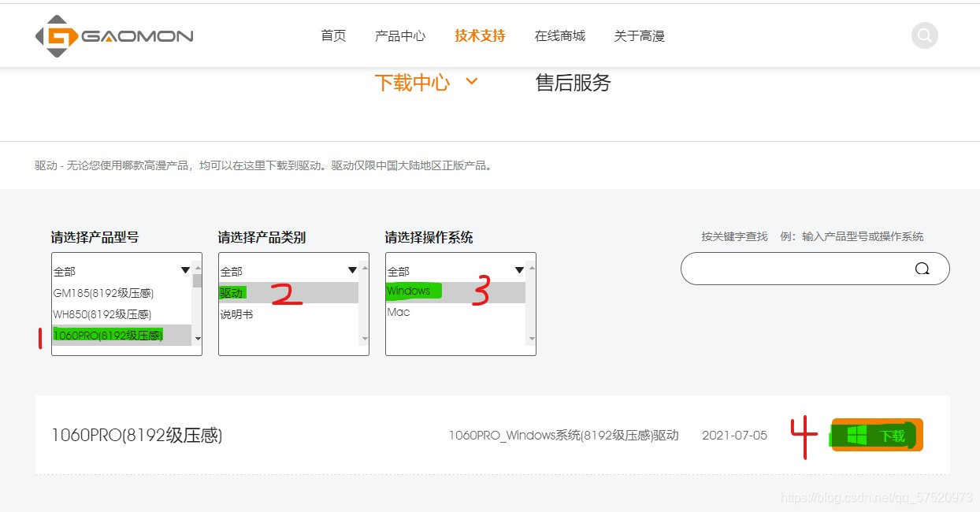Viewport: 980px width, 512px height.
Task: Go to 首页 in the navigation
Action: (333, 35)
